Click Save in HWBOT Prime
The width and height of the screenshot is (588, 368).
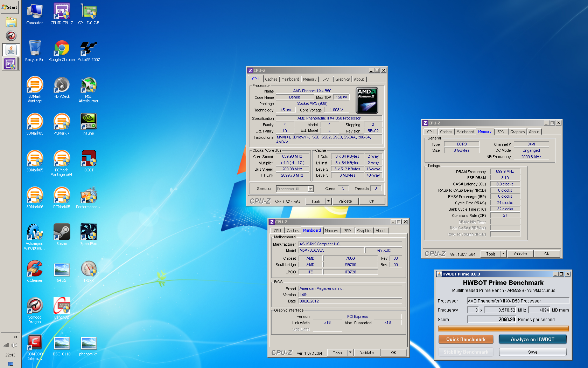pos(533,352)
